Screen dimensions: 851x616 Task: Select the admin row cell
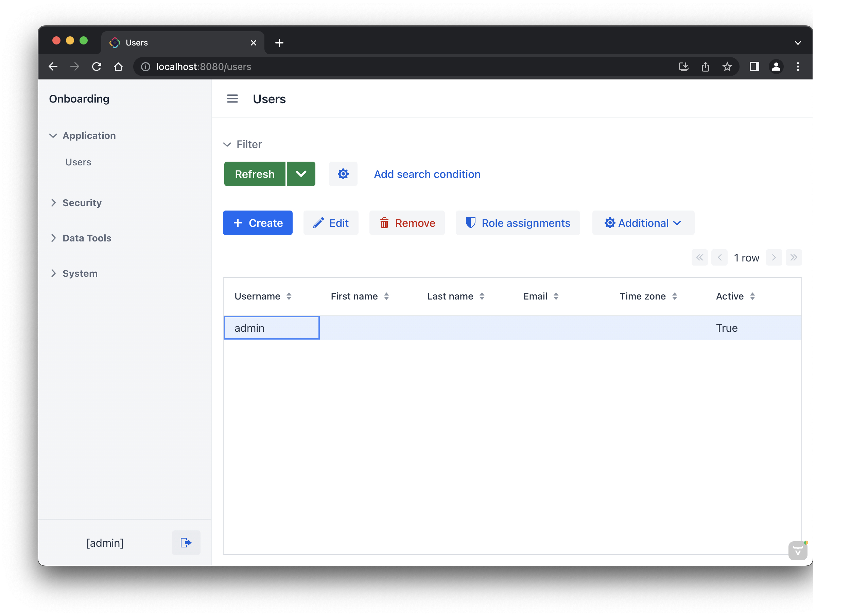[x=271, y=328]
